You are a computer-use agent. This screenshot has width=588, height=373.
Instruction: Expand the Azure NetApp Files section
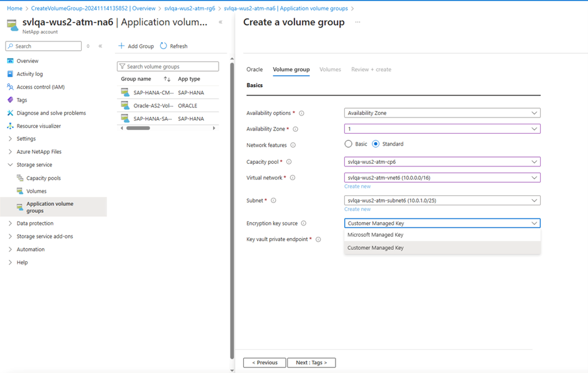[10, 152]
